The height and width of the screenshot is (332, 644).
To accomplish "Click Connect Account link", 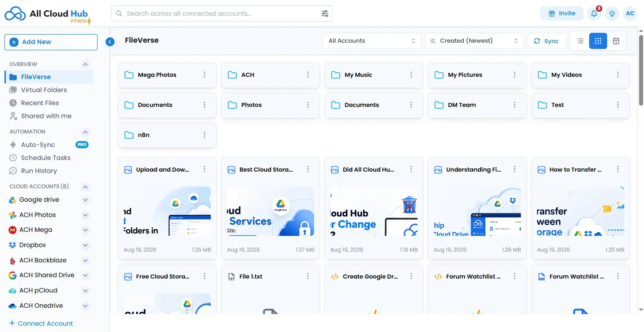I will [x=41, y=323].
